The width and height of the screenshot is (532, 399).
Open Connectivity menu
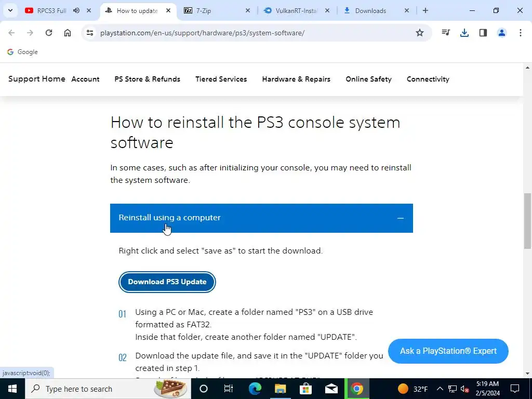tap(428, 79)
